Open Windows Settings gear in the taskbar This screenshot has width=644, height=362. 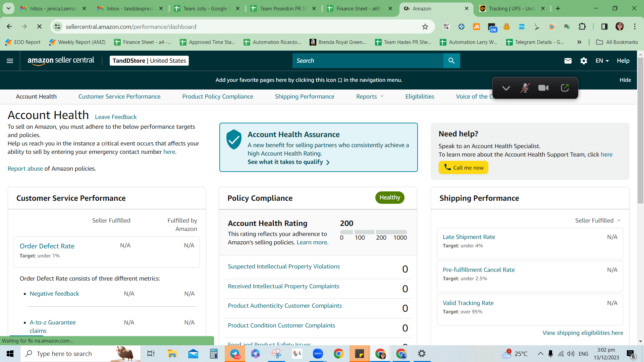(422, 354)
